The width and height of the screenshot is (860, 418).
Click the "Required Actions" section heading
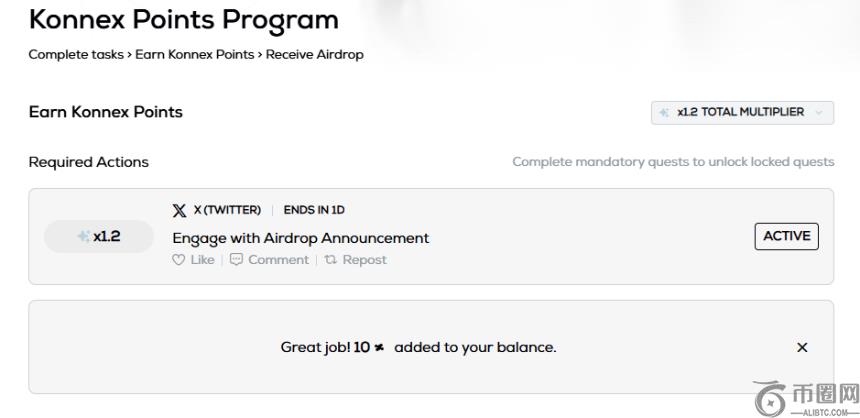88,162
